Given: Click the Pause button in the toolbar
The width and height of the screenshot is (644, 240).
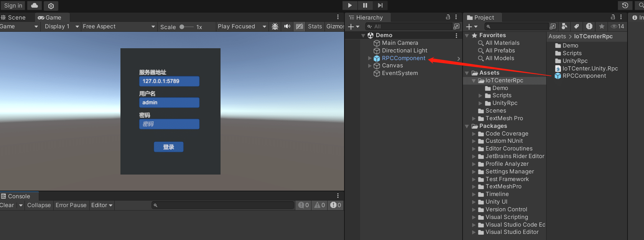Looking at the screenshot, I should click(365, 5).
